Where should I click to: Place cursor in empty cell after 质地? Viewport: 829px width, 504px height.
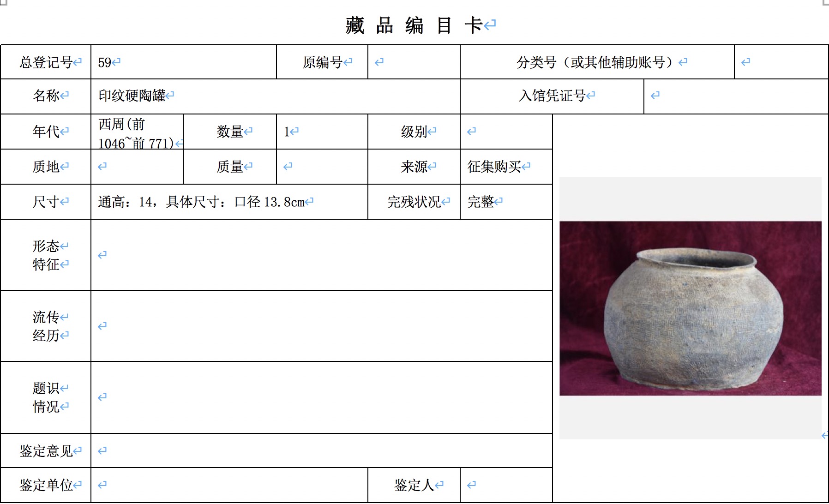click(137, 167)
